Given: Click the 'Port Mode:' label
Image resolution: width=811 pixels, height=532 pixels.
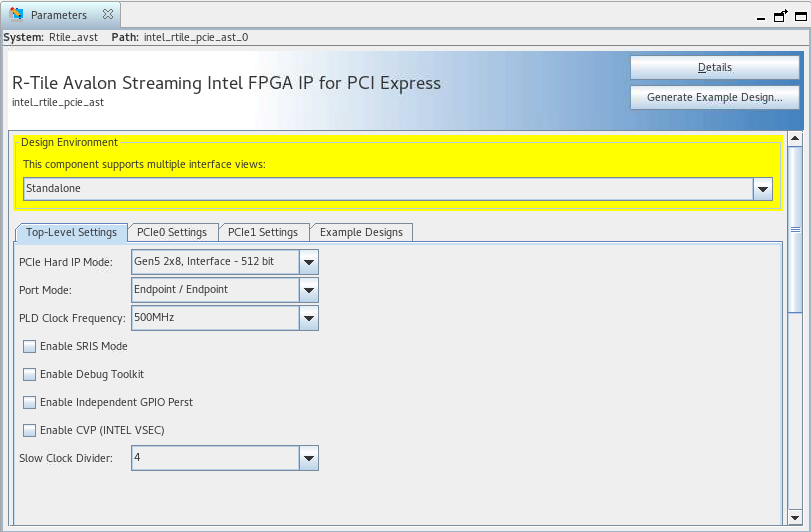Looking at the screenshot, I should 46,291.
